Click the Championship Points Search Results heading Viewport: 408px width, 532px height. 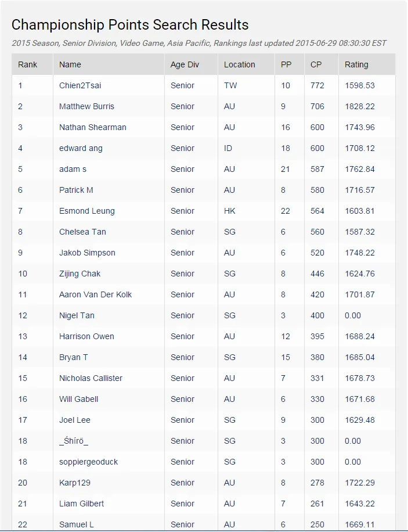coord(130,25)
